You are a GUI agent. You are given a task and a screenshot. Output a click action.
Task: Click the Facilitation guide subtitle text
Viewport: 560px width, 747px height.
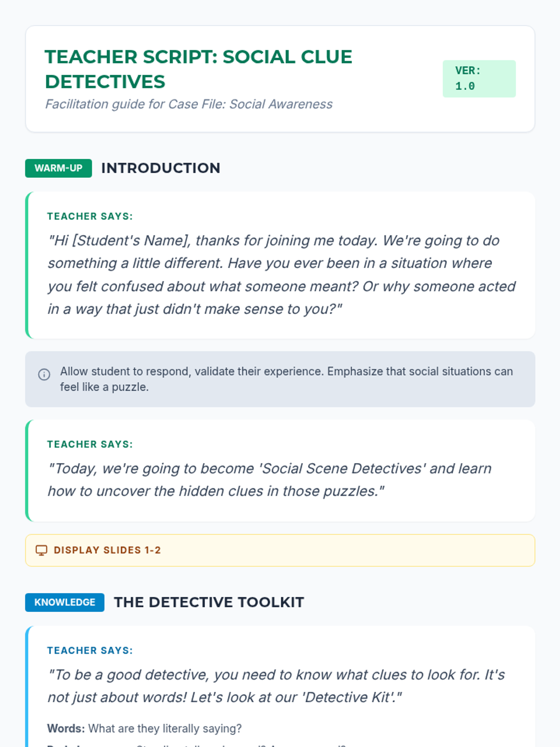[189, 104]
